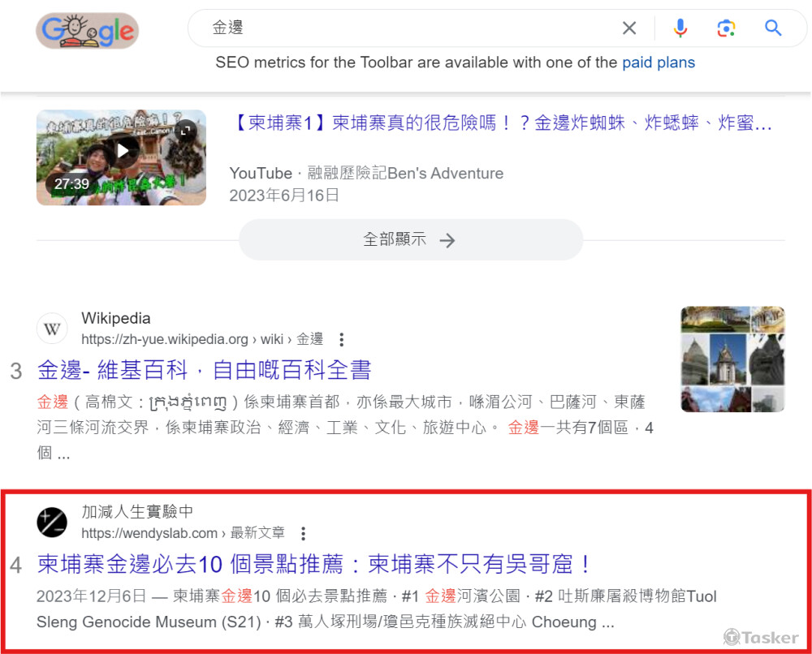Start voice search with microphone icon

click(x=680, y=28)
